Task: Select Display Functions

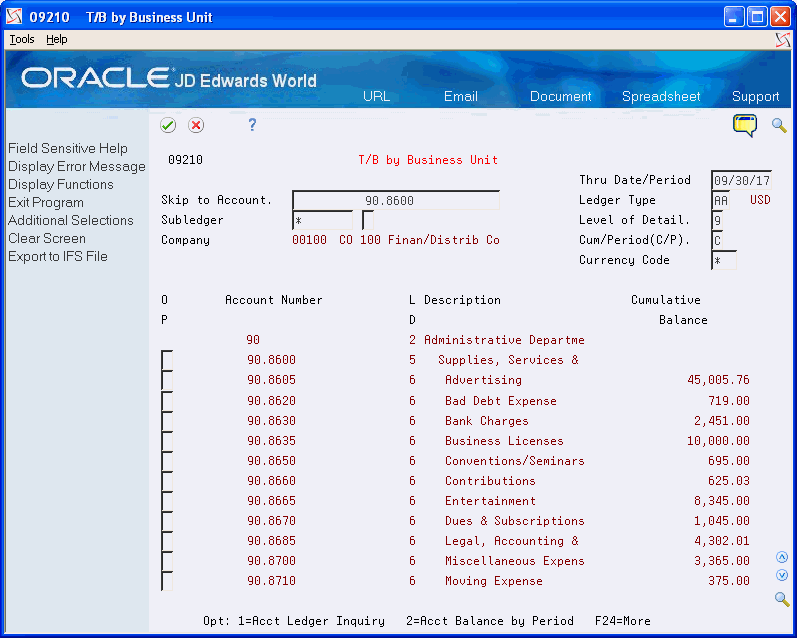Action: pos(60,185)
